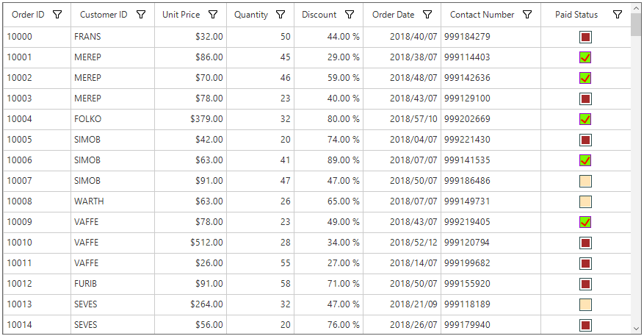Uncheck Paid Status for order 10004
Screen dimensions: 644x336
tap(585, 119)
